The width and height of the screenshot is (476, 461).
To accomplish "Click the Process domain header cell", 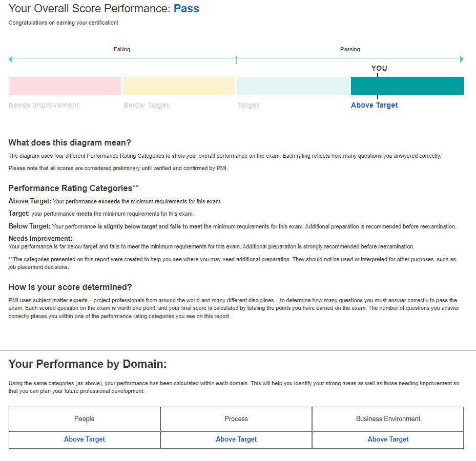I will click(236, 419).
